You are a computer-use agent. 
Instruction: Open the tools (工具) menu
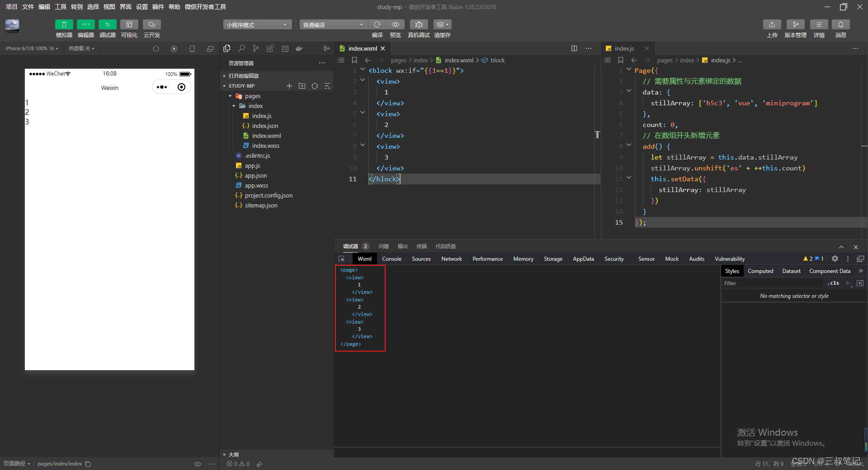click(61, 7)
